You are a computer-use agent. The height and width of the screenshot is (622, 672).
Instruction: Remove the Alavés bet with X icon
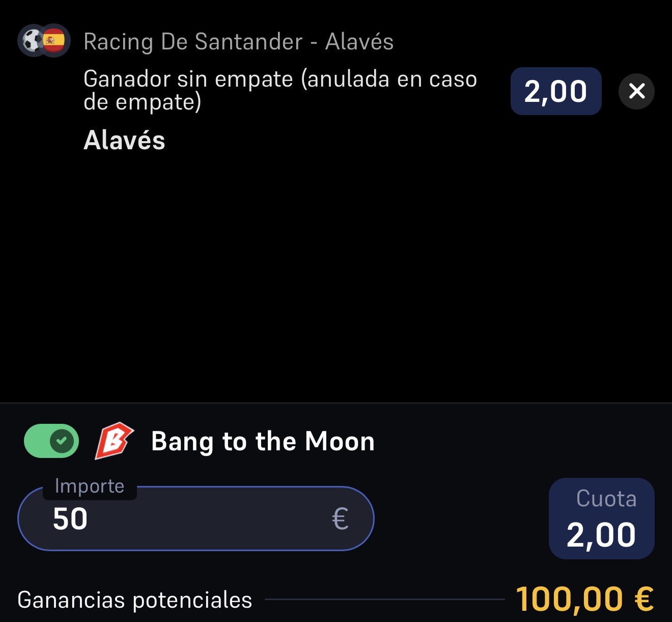click(636, 92)
